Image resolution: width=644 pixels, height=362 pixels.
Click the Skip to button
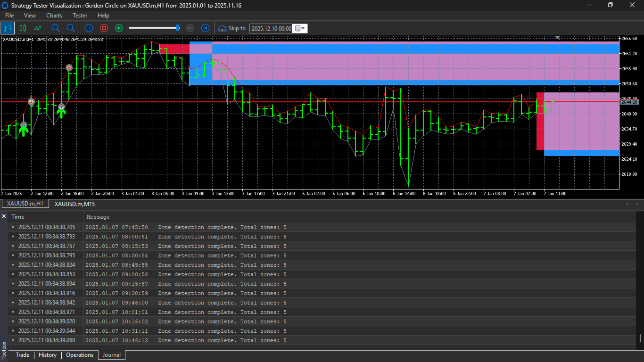[231, 28]
